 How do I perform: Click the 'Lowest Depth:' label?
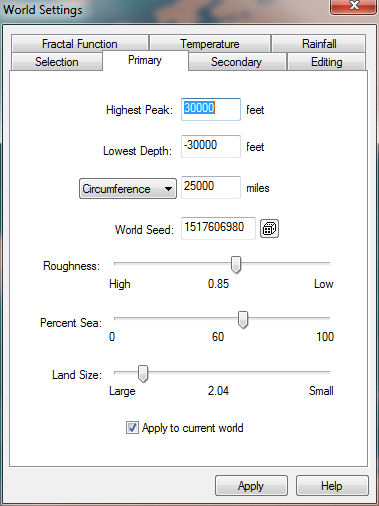(137, 151)
